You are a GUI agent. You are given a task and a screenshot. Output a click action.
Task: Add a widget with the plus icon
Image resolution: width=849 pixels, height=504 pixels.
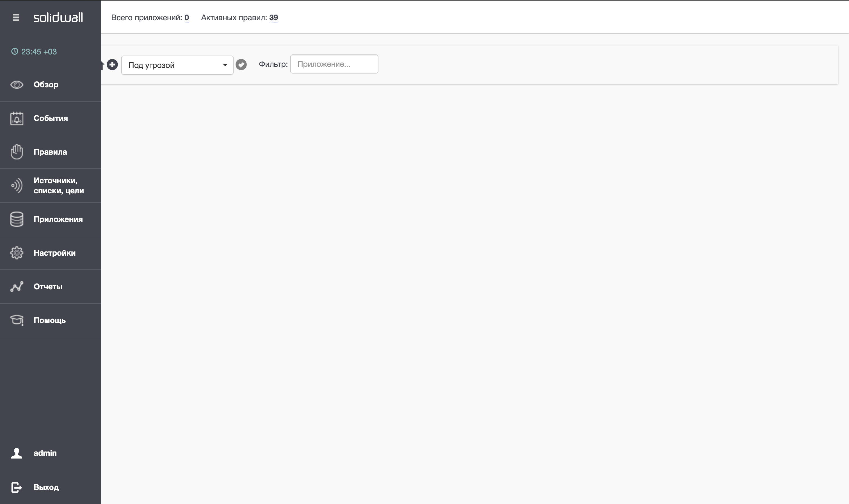point(112,65)
